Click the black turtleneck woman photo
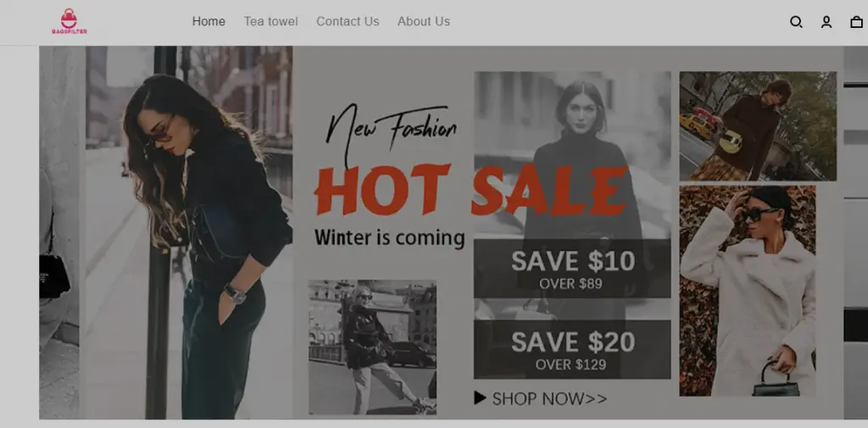Screen dimensions: 868x428 572,155
